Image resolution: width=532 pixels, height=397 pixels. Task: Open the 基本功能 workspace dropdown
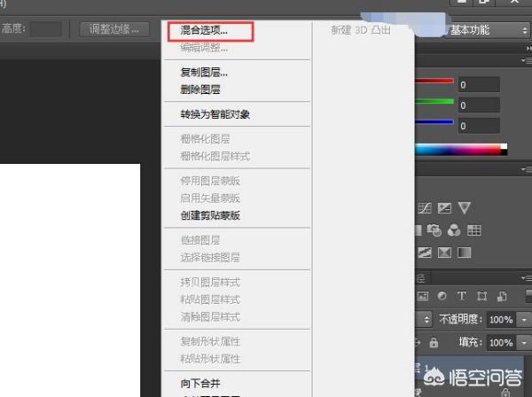(489, 30)
